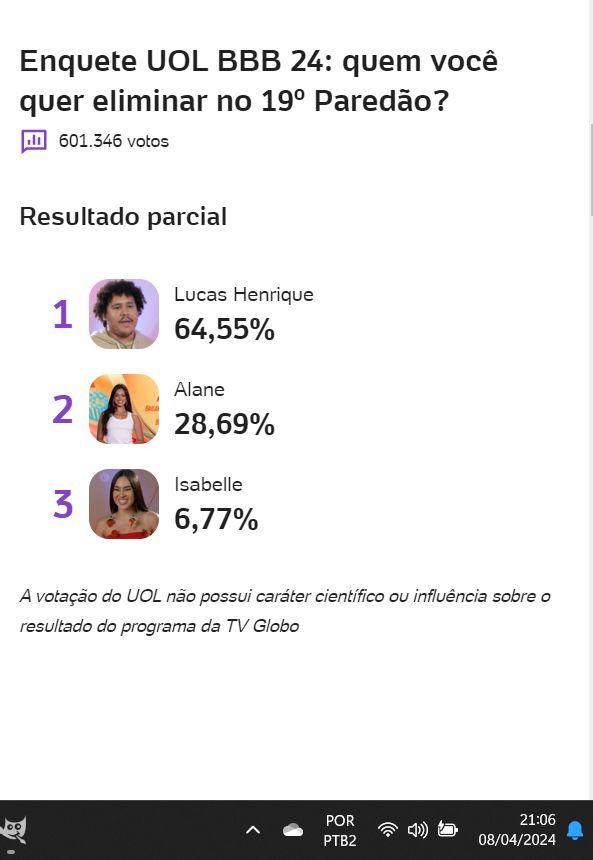Click the 601.346 votos count text

(x=114, y=141)
